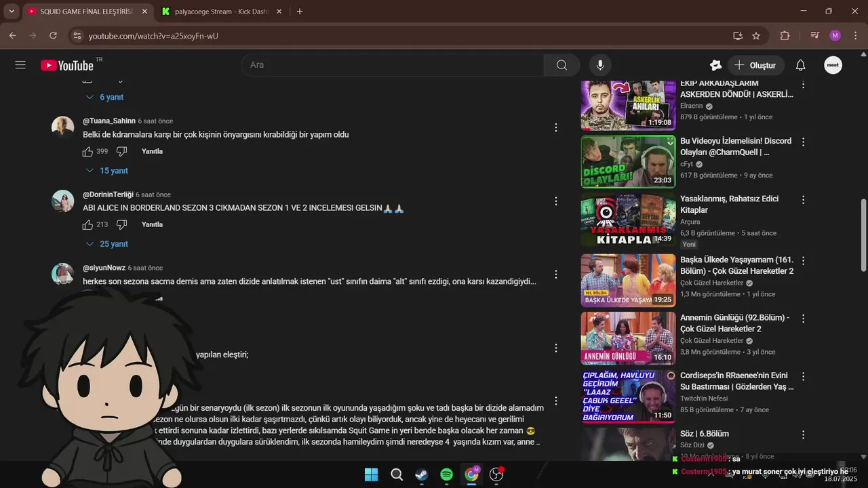Expand the '6 yanıt' replies
The width and height of the screenshot is (868, 488).
pyautogui.click(x=104, y=97)
